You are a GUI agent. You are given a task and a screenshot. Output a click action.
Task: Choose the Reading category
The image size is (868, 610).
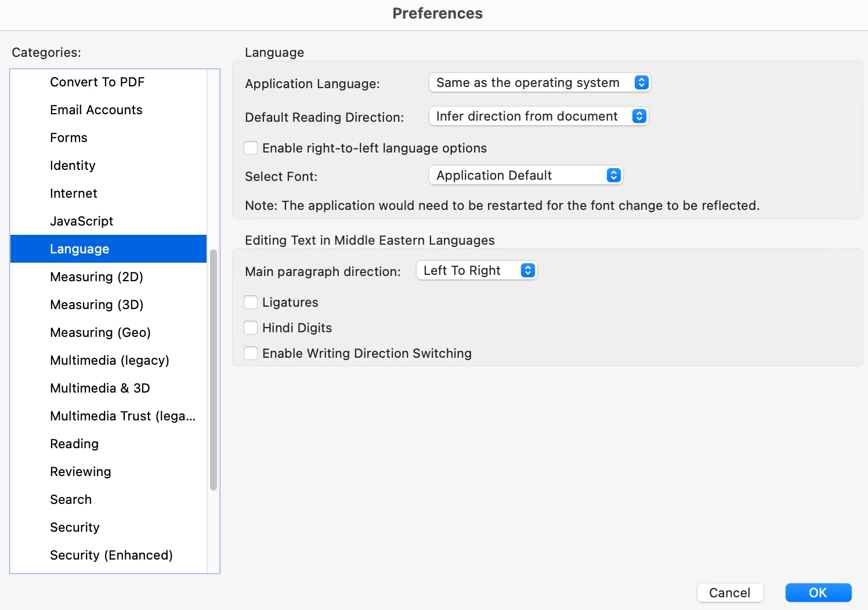(74, 444)
